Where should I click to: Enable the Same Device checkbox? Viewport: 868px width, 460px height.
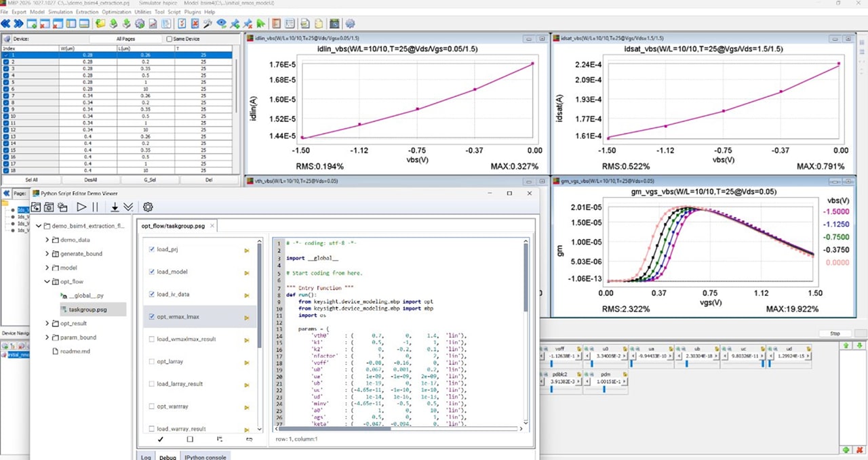[170, 39]
